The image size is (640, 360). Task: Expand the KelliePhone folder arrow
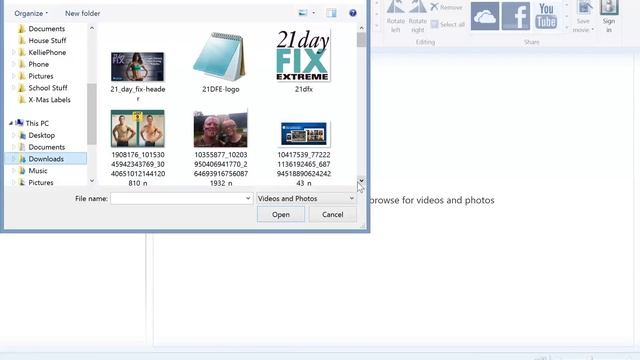[x=13, y=52]
